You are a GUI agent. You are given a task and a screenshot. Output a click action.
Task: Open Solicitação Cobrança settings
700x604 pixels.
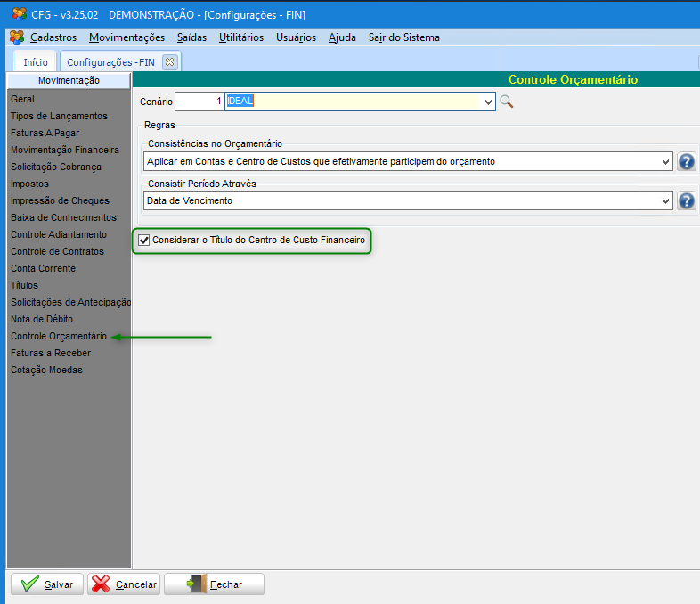coord(56,167)
